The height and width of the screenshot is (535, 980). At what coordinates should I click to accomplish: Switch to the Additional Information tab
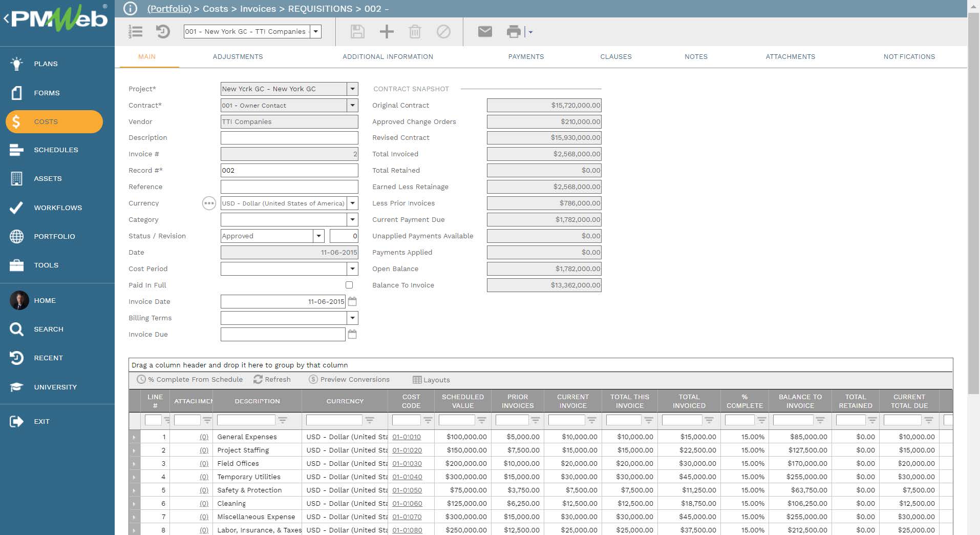[388, 57]
